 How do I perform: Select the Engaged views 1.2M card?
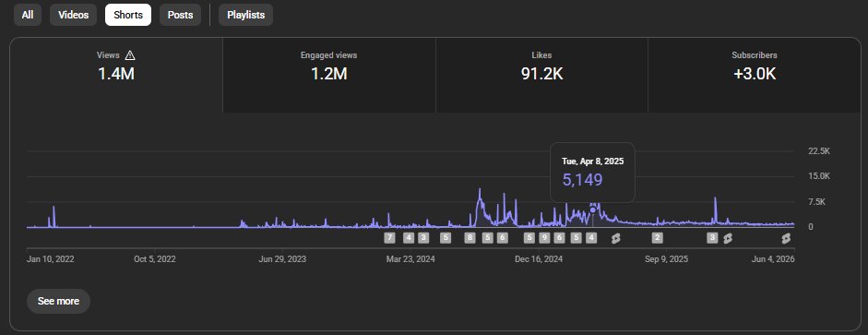click(x=328, y=76)
